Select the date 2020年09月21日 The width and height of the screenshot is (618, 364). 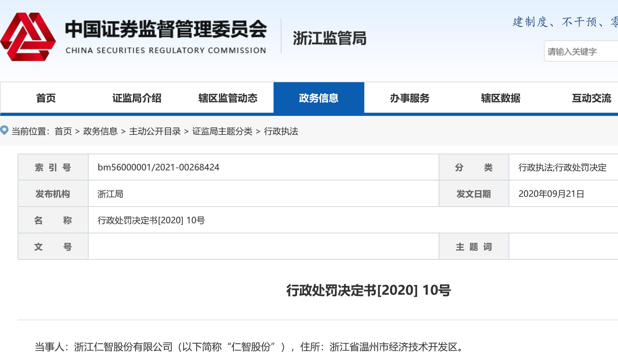coord(552,194)
